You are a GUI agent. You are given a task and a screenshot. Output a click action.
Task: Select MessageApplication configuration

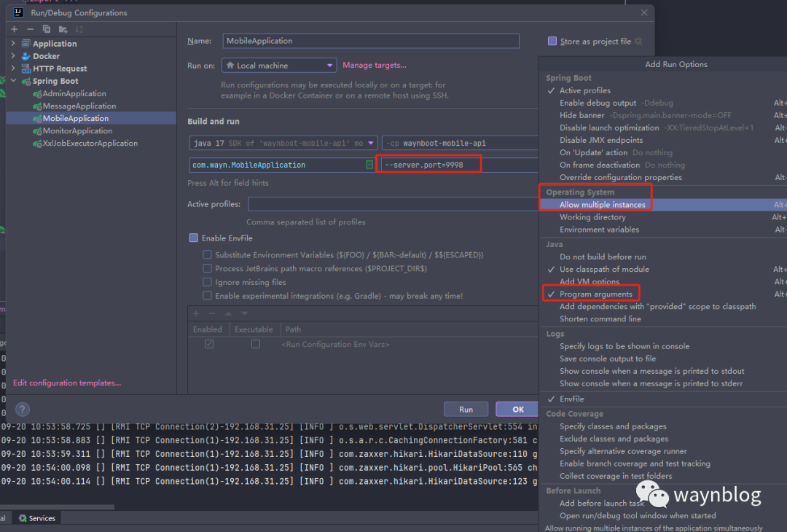(x=79, y=106)
